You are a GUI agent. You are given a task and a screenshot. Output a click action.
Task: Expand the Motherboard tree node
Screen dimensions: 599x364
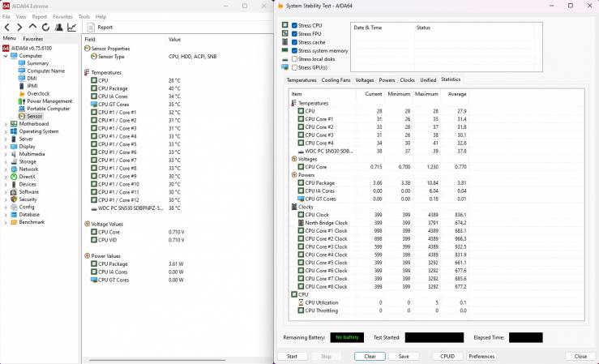[x=6, y=124]
